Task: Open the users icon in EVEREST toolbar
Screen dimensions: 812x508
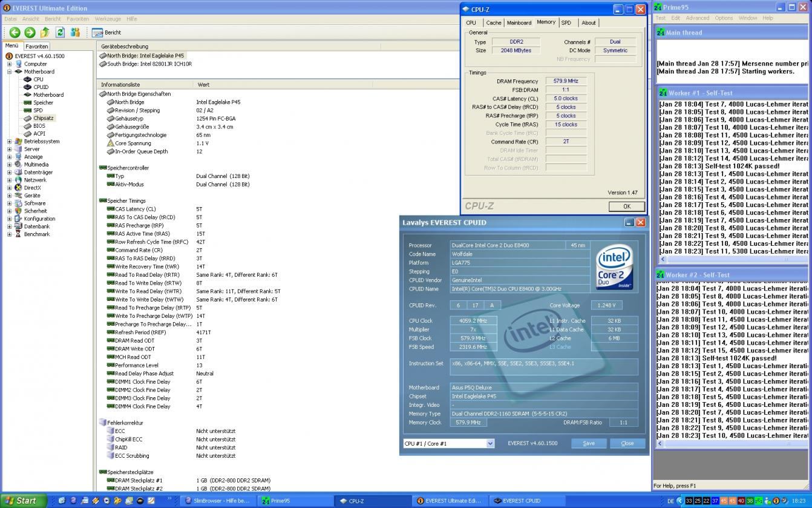Action: tap(75, 32)
